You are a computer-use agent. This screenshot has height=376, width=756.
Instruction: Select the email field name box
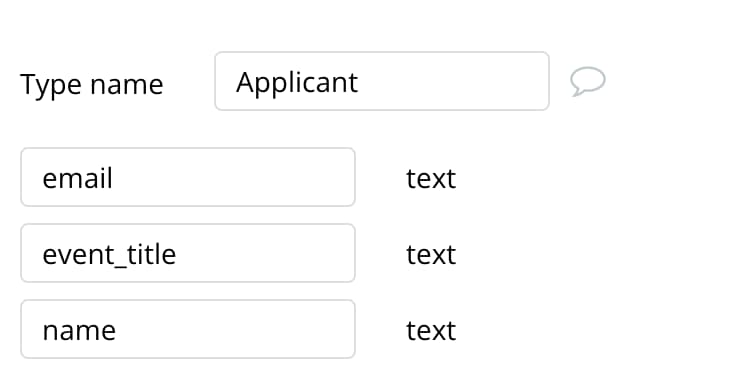(x=188, y=177)
